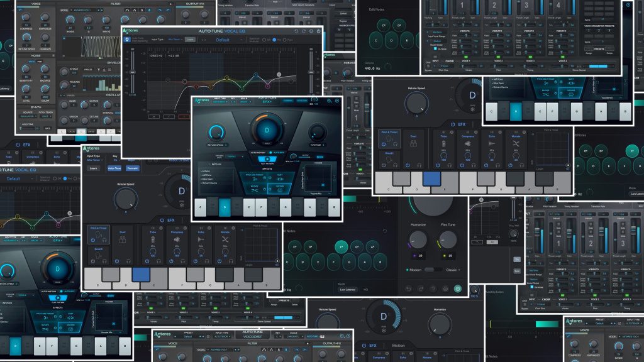Click the Learn button in the left Auto-Tune window

(x=93, y=168)
